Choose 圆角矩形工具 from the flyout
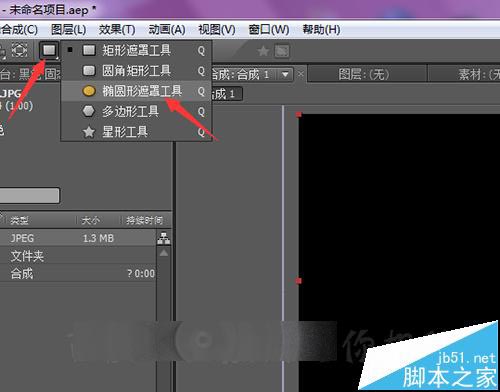Image resolution: width=500 pixels, height=392 pixels. point(136,71)
